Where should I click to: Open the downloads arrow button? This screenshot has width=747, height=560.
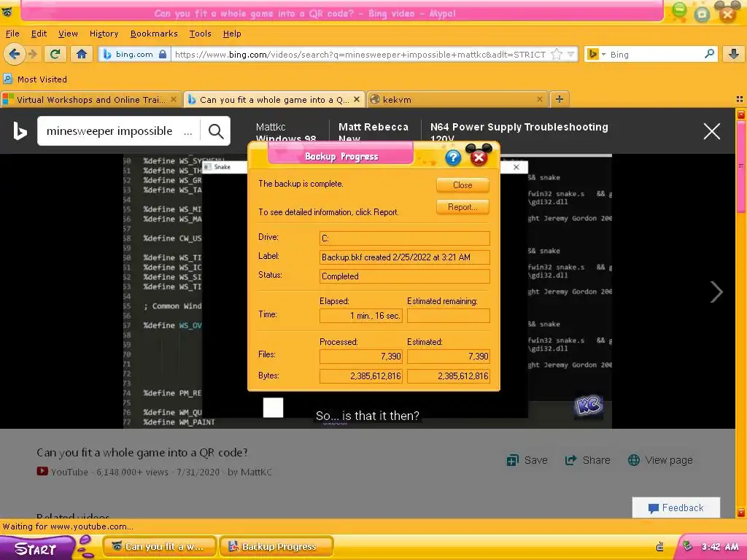coord(734,54)
